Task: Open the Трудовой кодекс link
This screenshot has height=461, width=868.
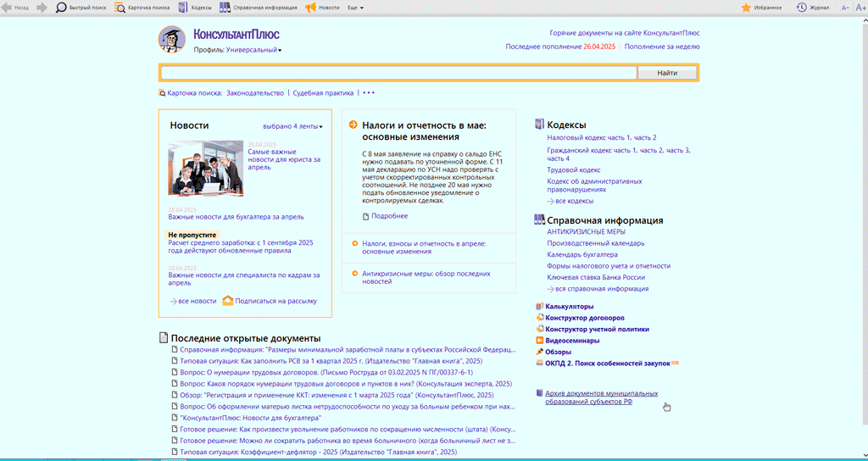Action: (574, 169)
